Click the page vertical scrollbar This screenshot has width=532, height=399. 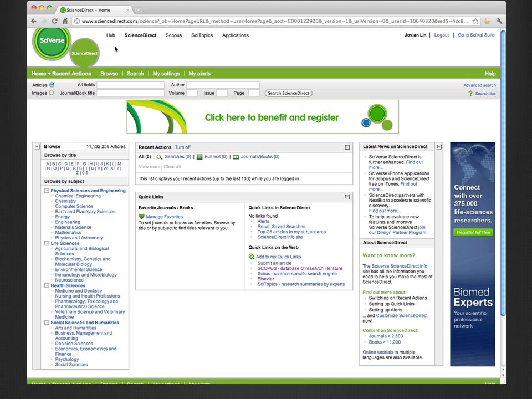503,173
